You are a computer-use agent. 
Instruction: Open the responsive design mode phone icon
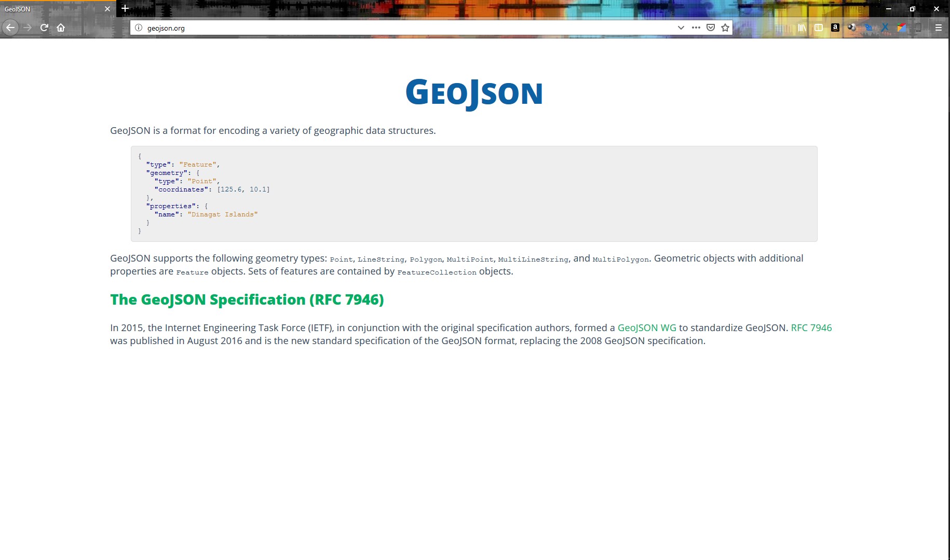pyautogui.click(x=918, y=28)
